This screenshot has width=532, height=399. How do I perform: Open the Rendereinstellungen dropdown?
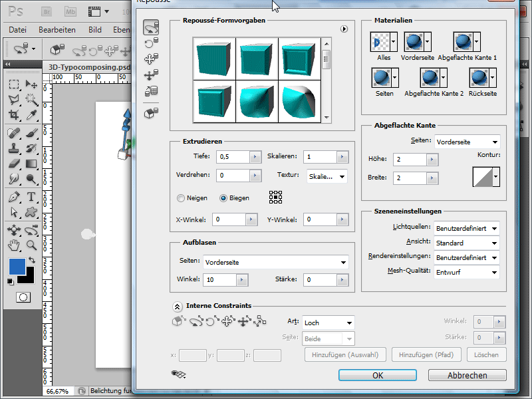467,257
